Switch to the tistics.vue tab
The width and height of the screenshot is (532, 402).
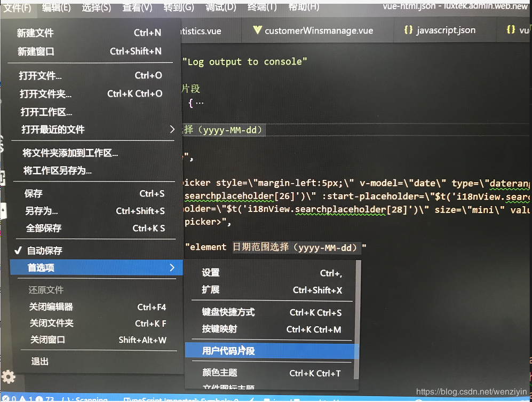(211, 30)
